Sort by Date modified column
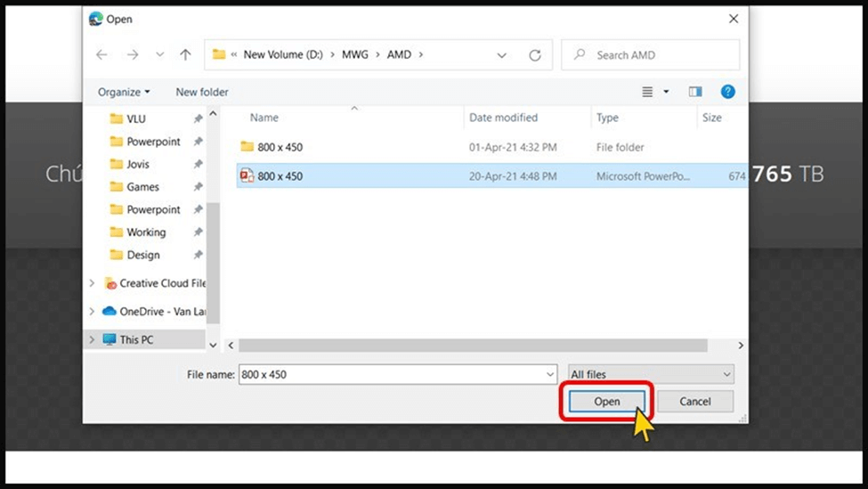 (503, 118)
